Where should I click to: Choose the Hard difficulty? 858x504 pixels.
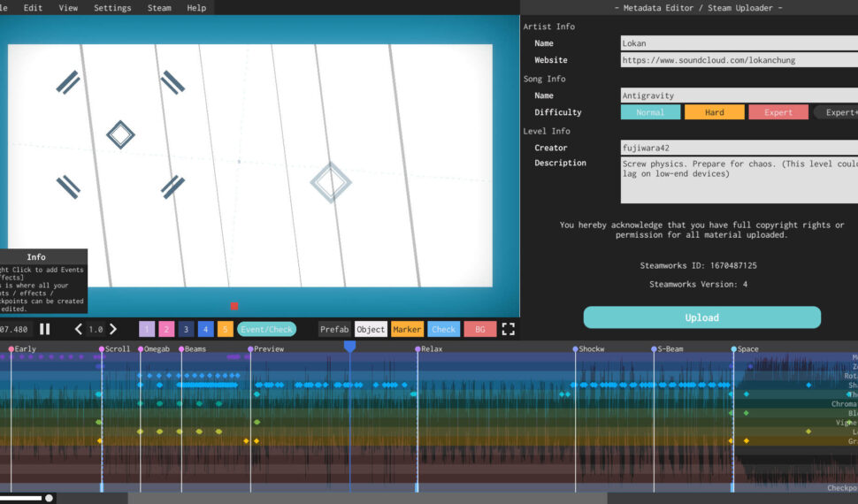click(714, 112)
